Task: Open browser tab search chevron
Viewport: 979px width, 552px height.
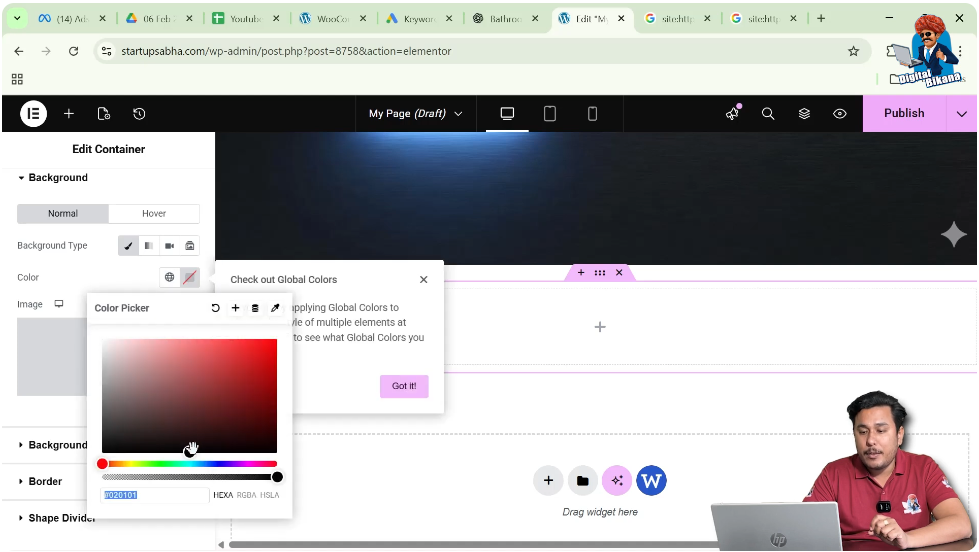Action: pyautogui.click(x=17, y=18)
